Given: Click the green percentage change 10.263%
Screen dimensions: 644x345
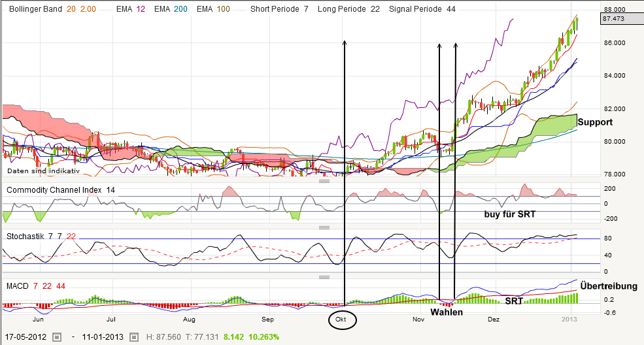Looking at the screenshot, I should coord(263,337).
